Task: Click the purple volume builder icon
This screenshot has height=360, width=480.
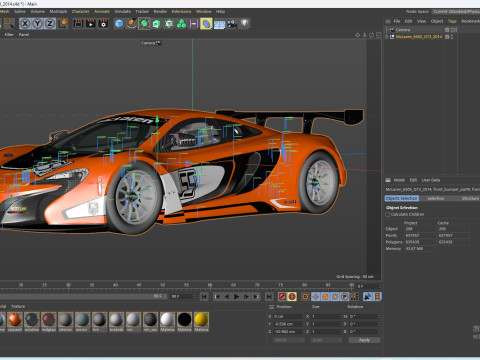Action: click(194, 24)
